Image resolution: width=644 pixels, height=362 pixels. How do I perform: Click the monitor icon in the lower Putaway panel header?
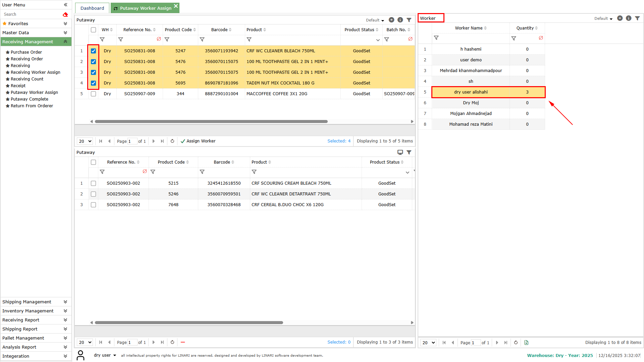[x=400, y=152]
